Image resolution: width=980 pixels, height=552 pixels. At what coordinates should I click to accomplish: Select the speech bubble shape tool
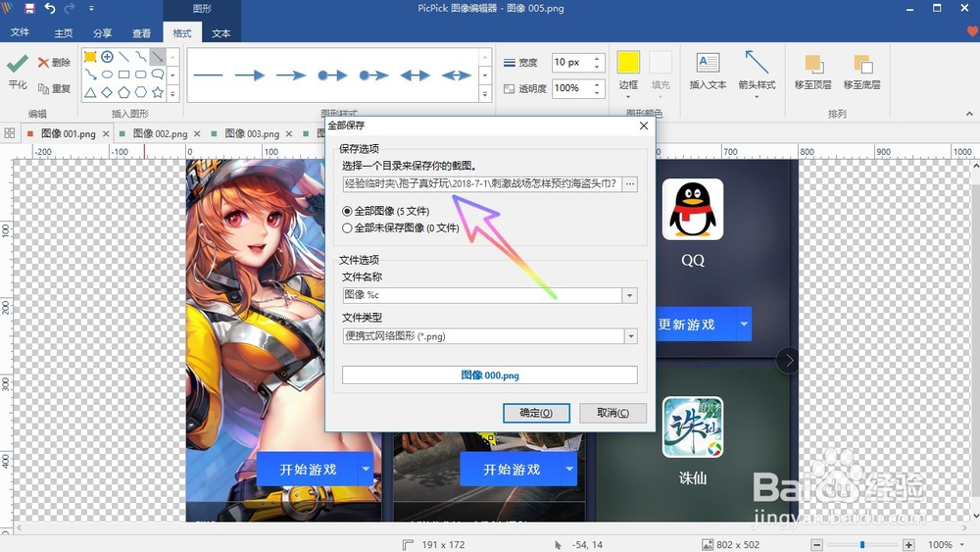[x=158, y=75]
